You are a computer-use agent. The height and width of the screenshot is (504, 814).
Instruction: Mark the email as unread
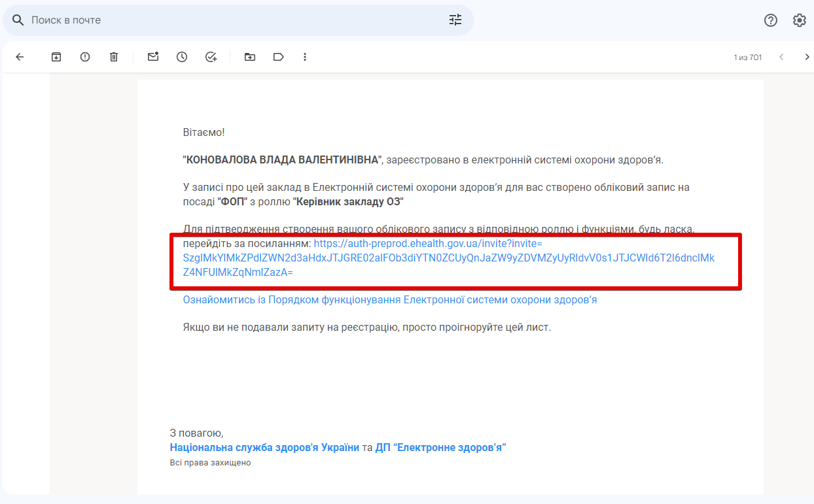(x=153, y=57)
